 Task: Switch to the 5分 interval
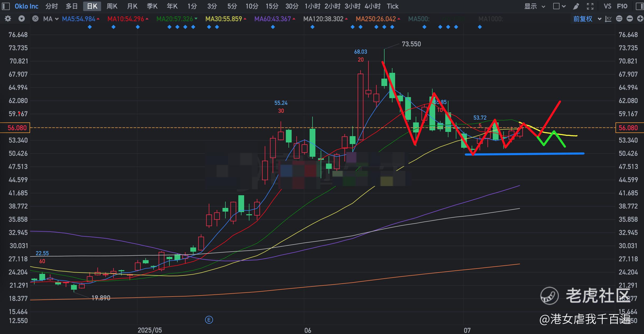(232, 6)
